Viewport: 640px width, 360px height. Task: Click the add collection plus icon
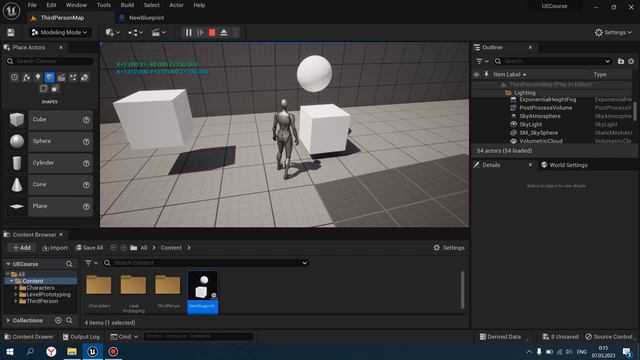coord(58,320)
